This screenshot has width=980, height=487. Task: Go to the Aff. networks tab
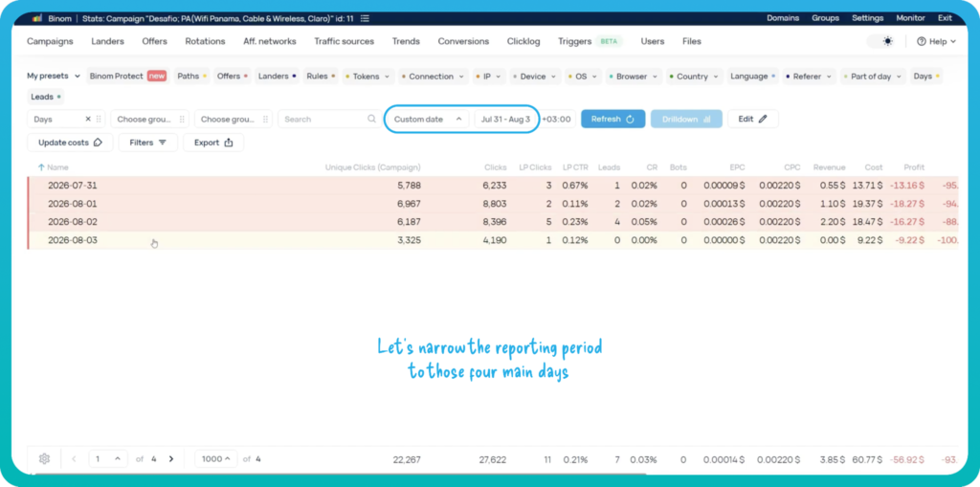(x=269, y=41)
